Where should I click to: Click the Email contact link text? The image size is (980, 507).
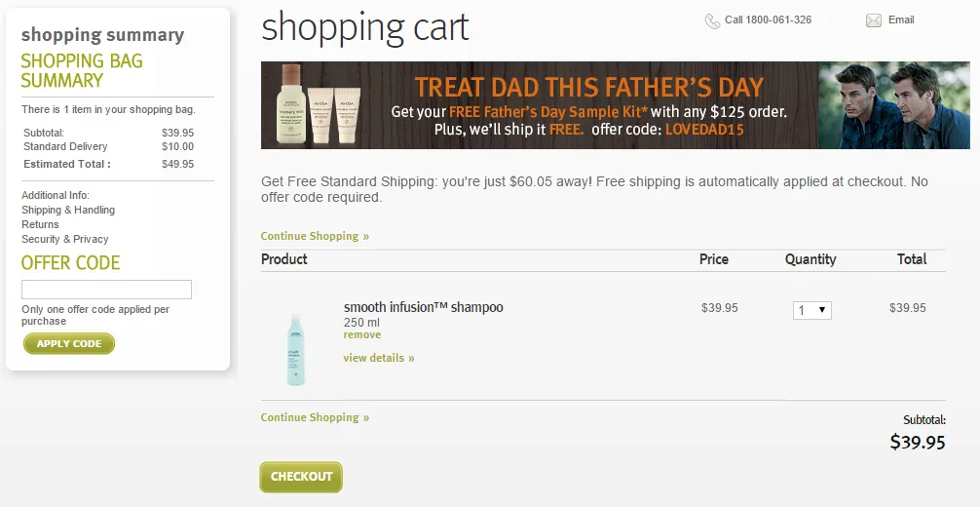pos(901,20)
